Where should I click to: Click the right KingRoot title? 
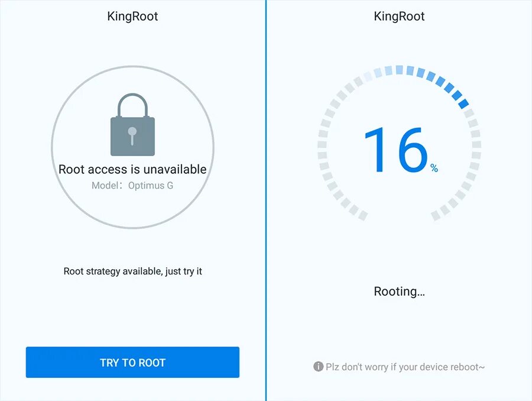point(399,16)
